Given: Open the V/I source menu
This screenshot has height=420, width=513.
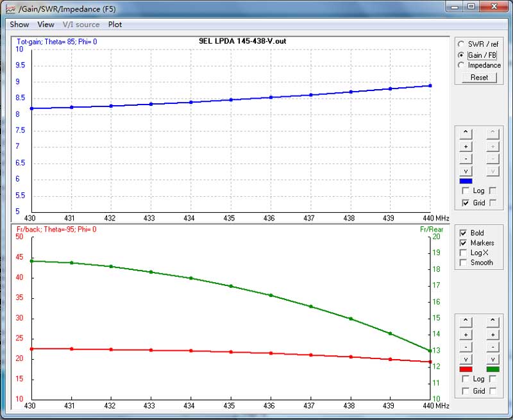Looking at the screenshot, I should click(81, 24).
